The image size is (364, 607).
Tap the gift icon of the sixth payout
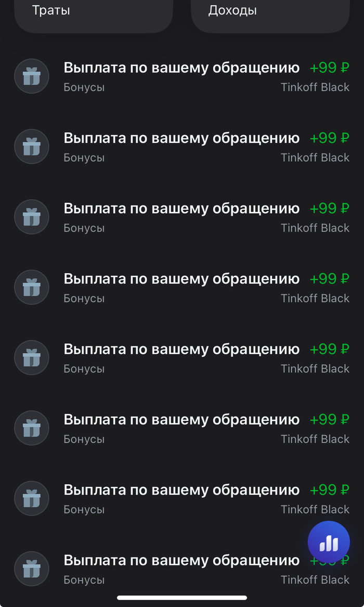tap(31, 428)
